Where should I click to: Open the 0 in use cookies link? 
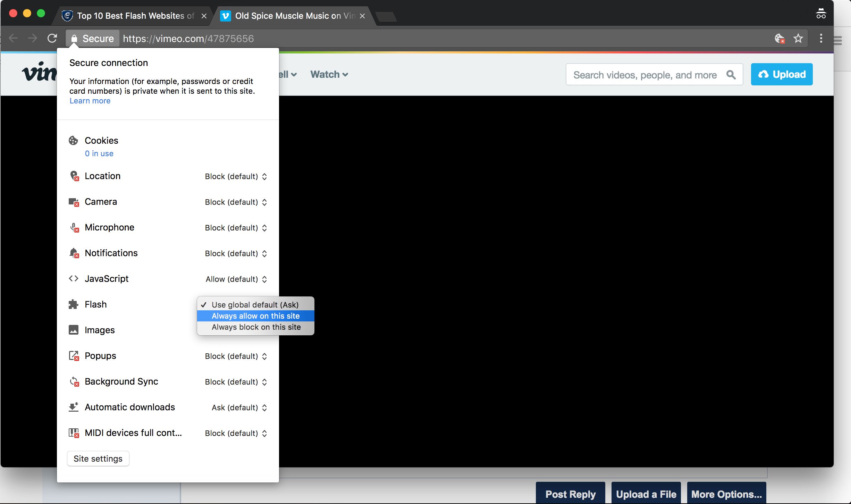[x=99, y=153]
